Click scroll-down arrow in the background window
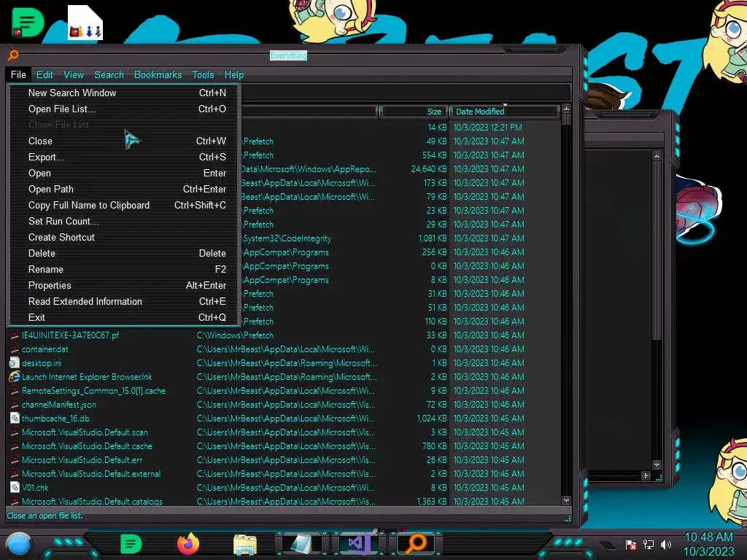This screenshot has height=560, width=747. click(x=657, y=464)
